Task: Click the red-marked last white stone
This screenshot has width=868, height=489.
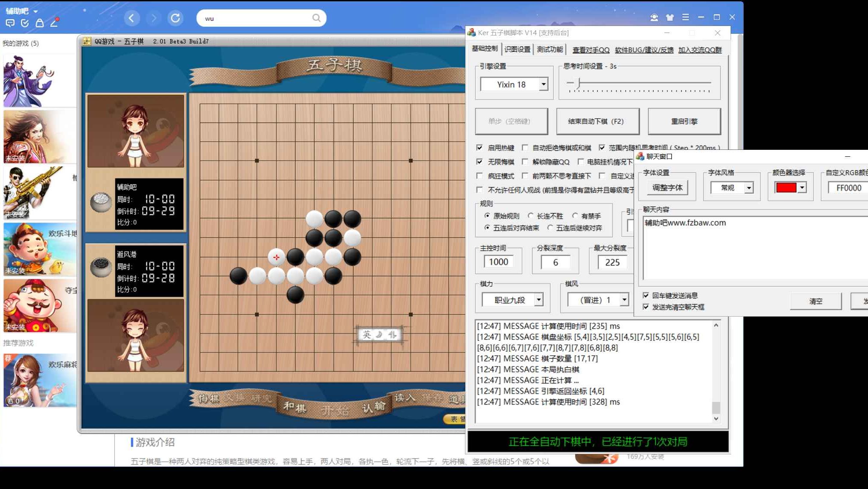Action: click(x=276, y=257)
